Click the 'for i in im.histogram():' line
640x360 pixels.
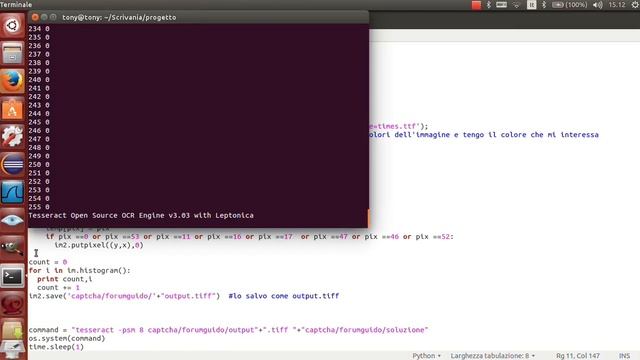[x=80, y=271]
